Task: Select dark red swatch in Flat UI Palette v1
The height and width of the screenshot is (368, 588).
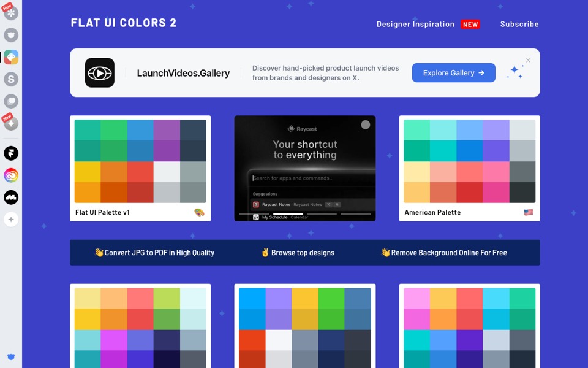Action: [x=140, y=192]
